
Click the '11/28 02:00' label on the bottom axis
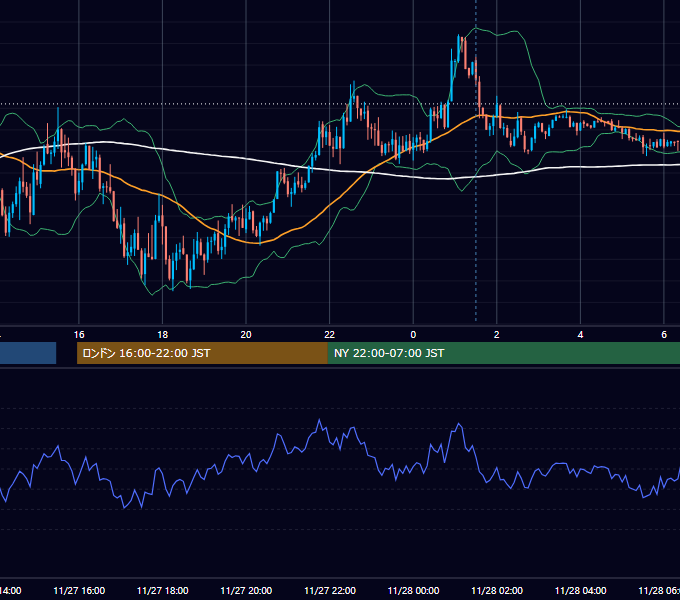click(497, 590)
